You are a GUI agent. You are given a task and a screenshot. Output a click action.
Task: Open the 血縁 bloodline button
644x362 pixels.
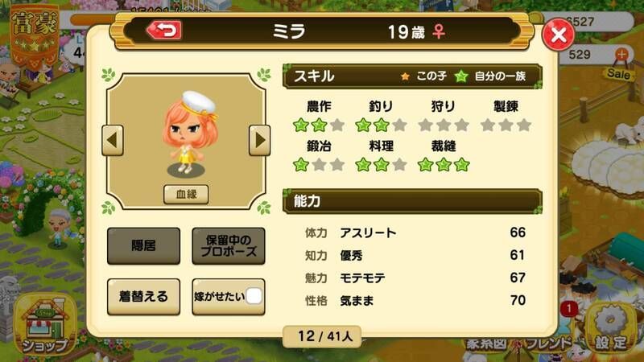click(x=186, y=194)
